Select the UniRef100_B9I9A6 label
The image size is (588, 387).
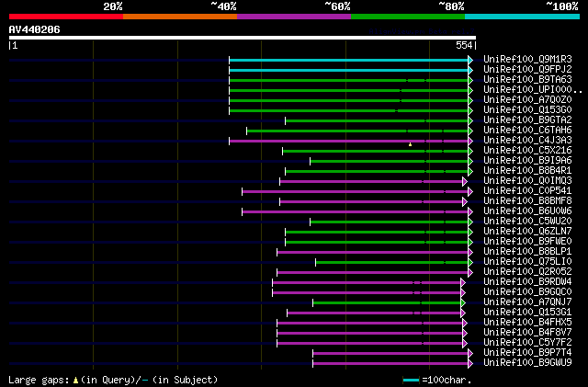click(527, 161)
